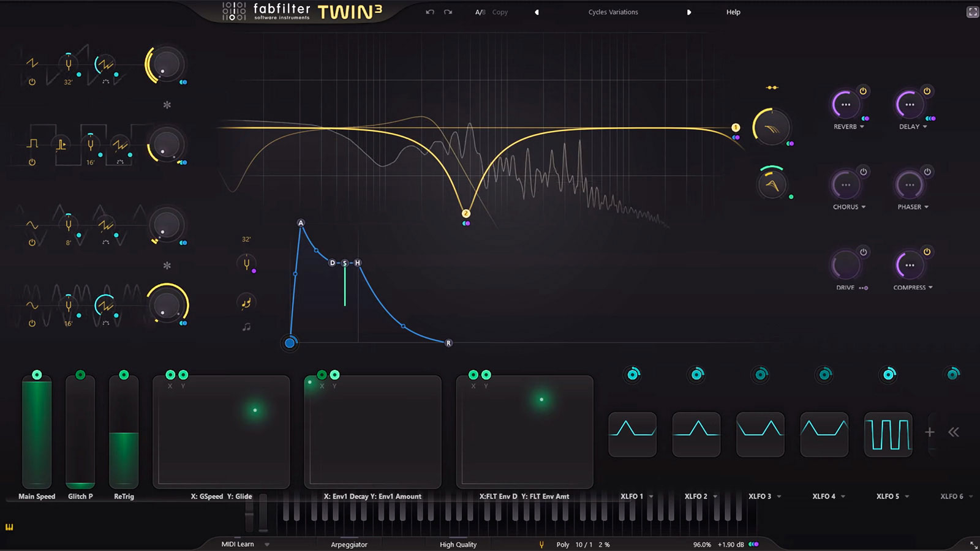Toggle the Delay power button
The width and height of the screenshot is (980, 551).
pyautogui.click(x=927, y=91)
